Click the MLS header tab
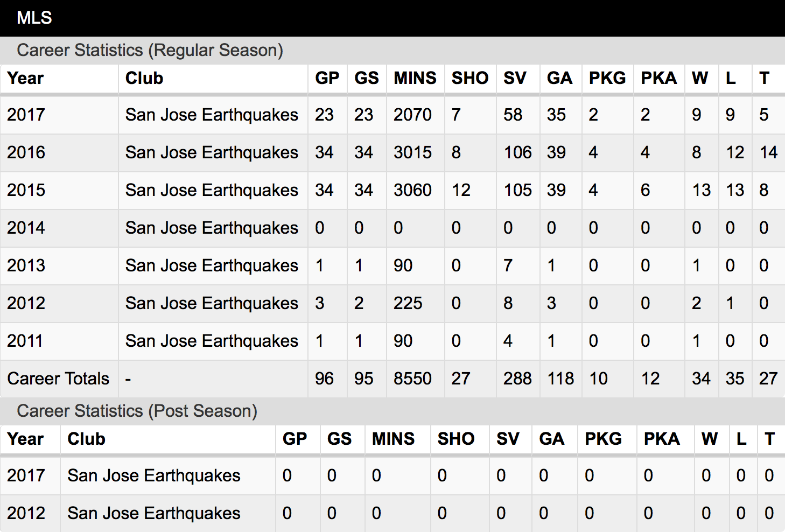 pos(34,18)
